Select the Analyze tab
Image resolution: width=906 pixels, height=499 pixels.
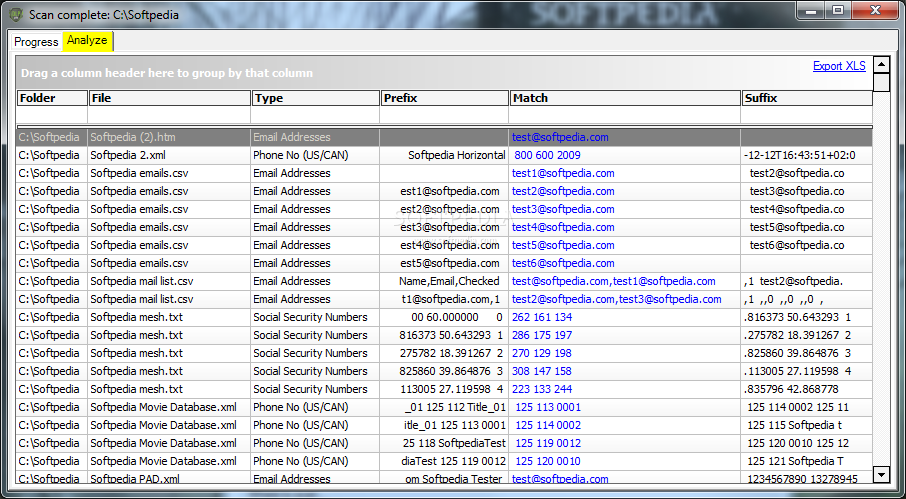[x=87, y=40]
